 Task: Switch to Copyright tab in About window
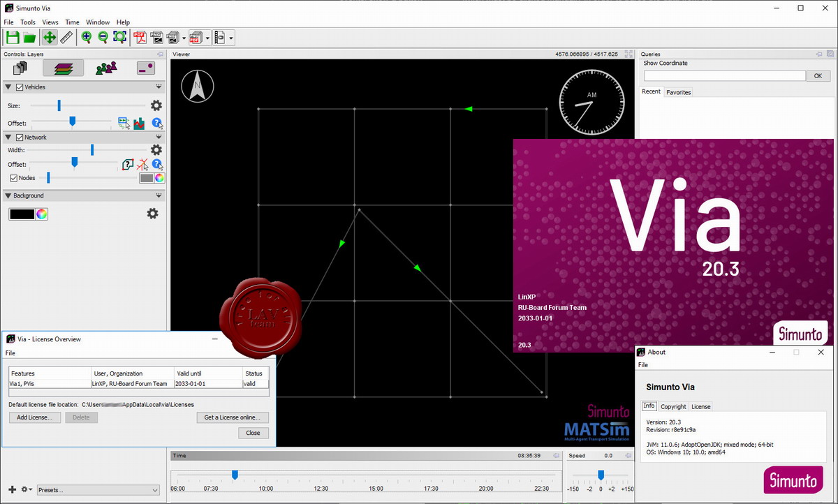[673, 406]
